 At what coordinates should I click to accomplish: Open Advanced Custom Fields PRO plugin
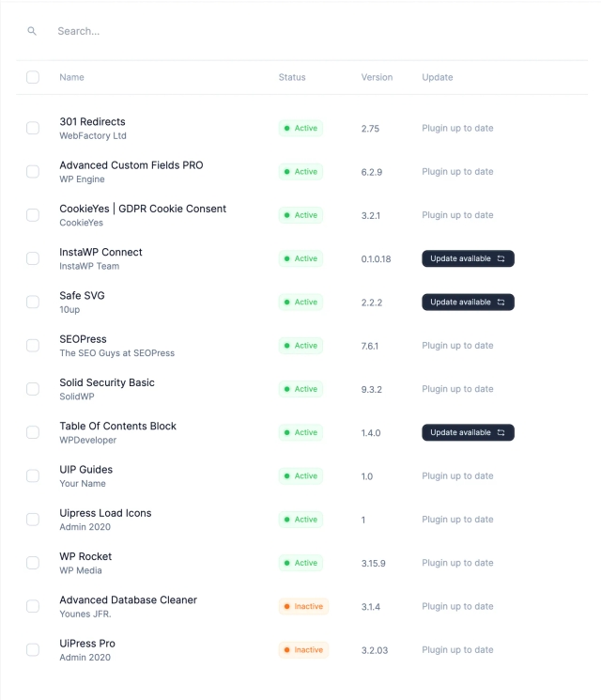(131, 165)
